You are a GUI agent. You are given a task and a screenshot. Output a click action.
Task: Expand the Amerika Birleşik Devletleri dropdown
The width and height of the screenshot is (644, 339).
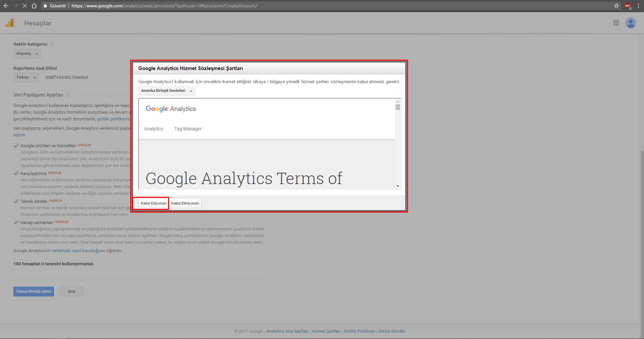pyautogui.click(x=166, y=91)
